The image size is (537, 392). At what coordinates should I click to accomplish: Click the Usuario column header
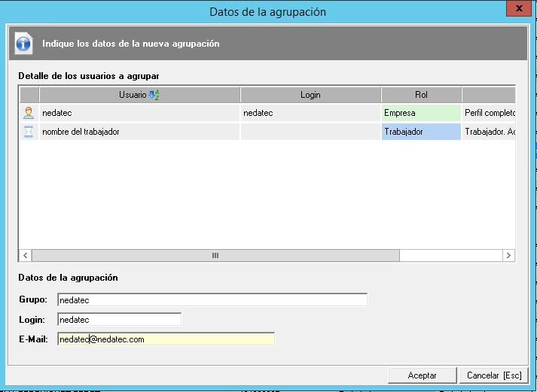tap(132, 95)
